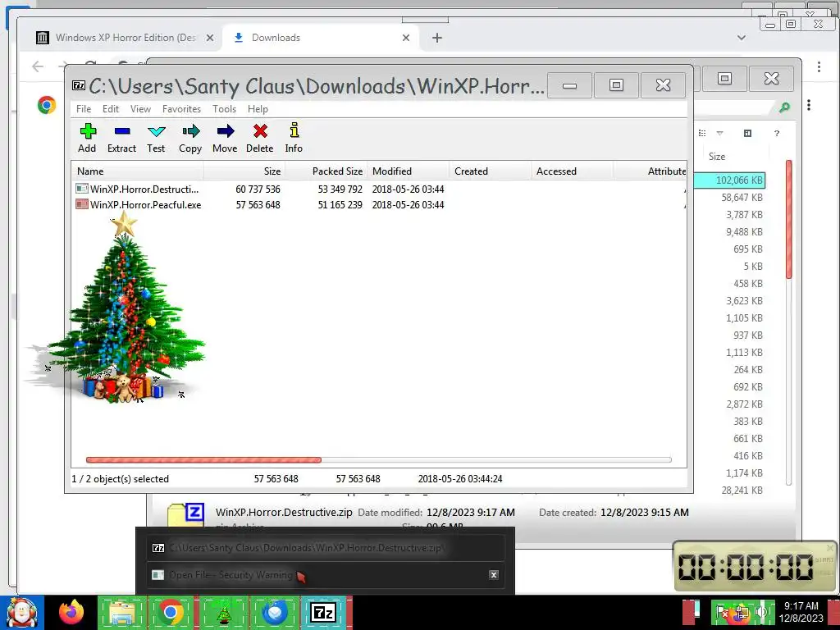Click the browser back arrow
Screen dimensions: 840x630
pyautogui.click(x=38, y=66)
